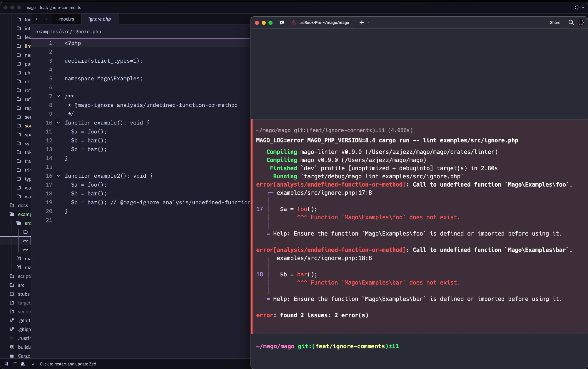The image size is (588, 369).
Task: Expand the 'int' folder in tree
Action: tap(24, 28)
